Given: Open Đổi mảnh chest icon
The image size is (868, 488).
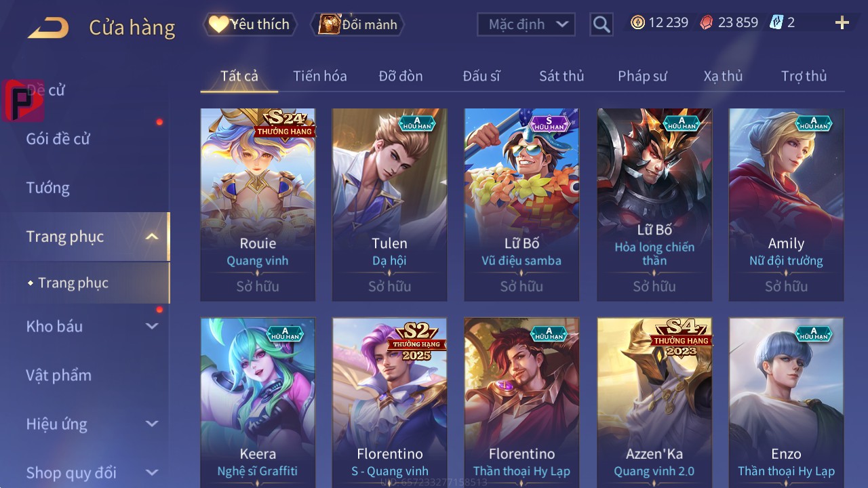Looking at the screenshot, I should point(357,24).
